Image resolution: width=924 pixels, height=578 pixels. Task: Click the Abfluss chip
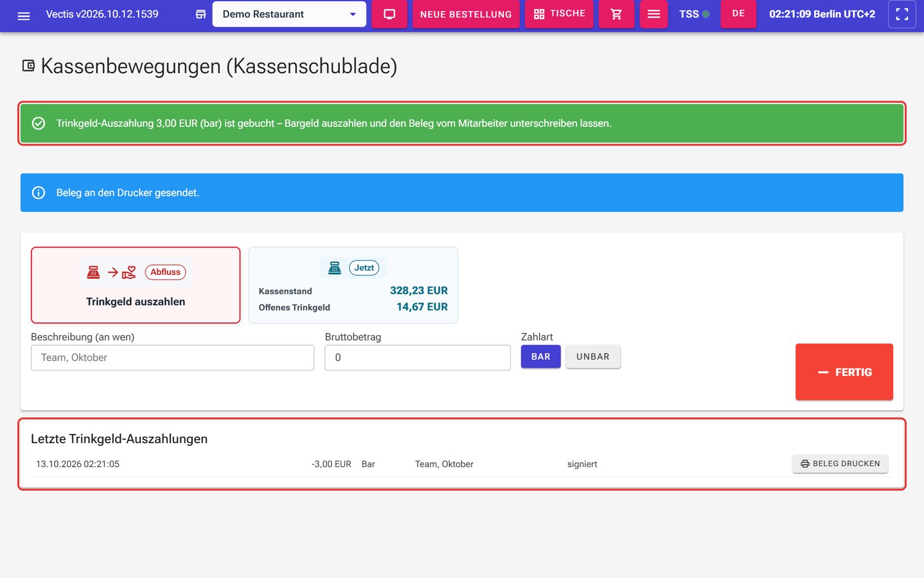[165, 272]
